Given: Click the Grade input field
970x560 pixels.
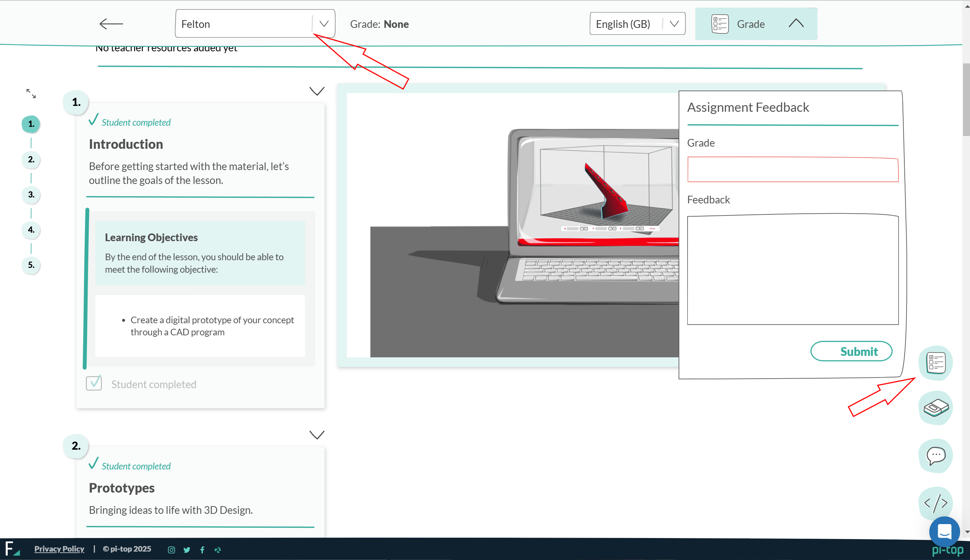Looking at the screenshot, I should coord(793,169).
